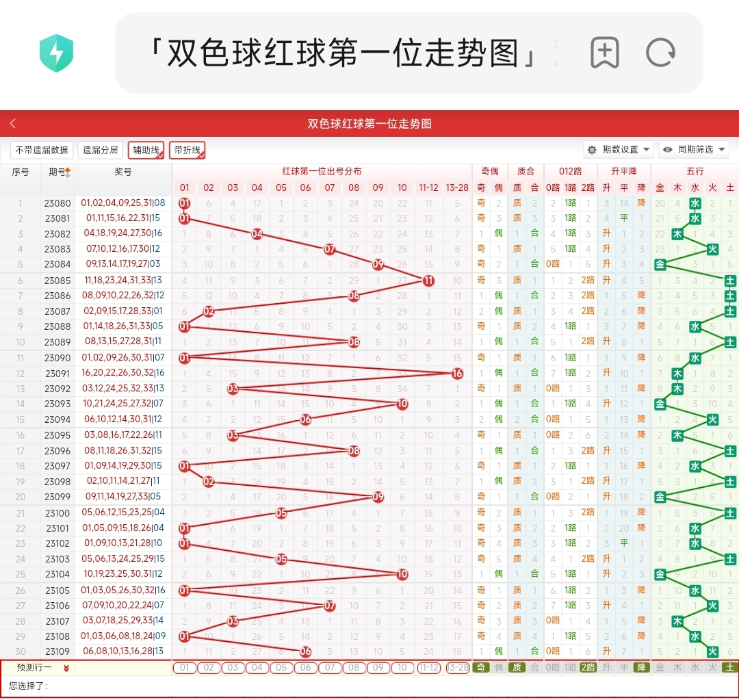Open the 同期筛选 dropdown

click(x=694, y=150)
